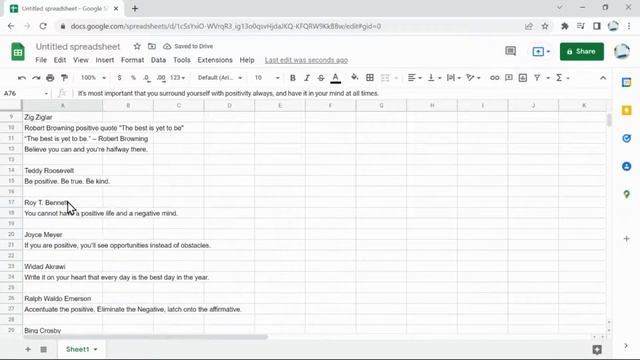Click the Untitled spreadsheet title
The width and height of the screenshot is (640, 360).
tap(78, 47)
